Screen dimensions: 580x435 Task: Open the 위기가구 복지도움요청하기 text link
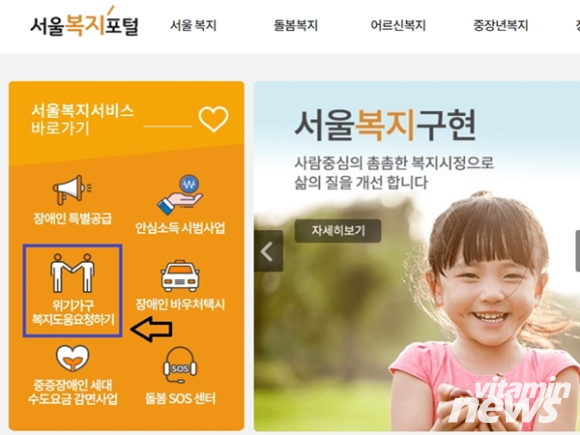tap(73, 312)
